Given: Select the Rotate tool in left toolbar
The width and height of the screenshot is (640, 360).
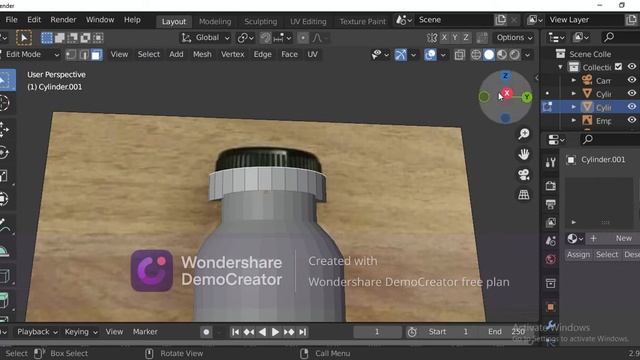Looking at the screenshot, I should 4,153.
